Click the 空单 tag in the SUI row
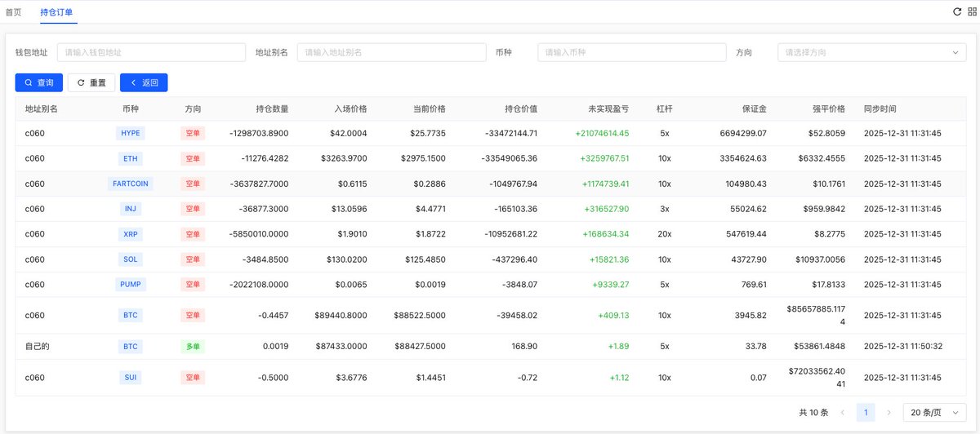980x434 pixels. pyautogui.click(x=193, y=378)
